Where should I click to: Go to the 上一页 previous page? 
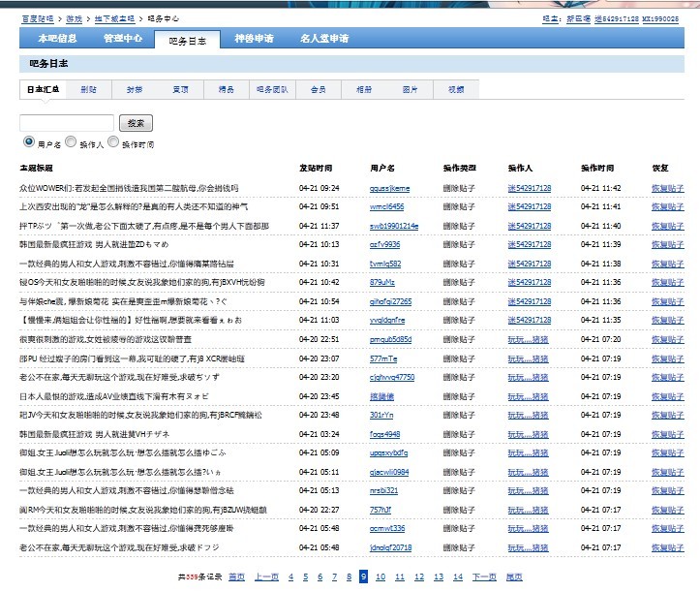266,576
